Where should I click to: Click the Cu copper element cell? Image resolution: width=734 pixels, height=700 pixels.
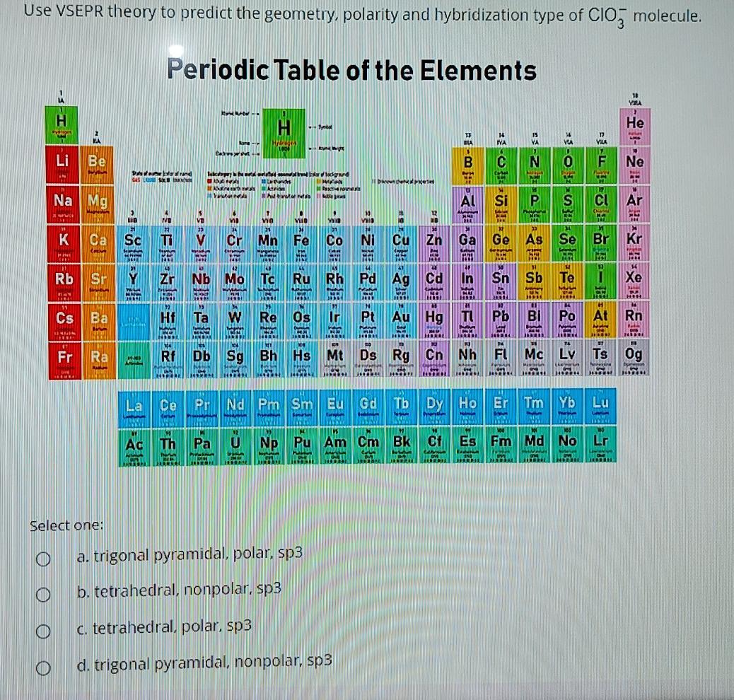[x=401, y=244]
